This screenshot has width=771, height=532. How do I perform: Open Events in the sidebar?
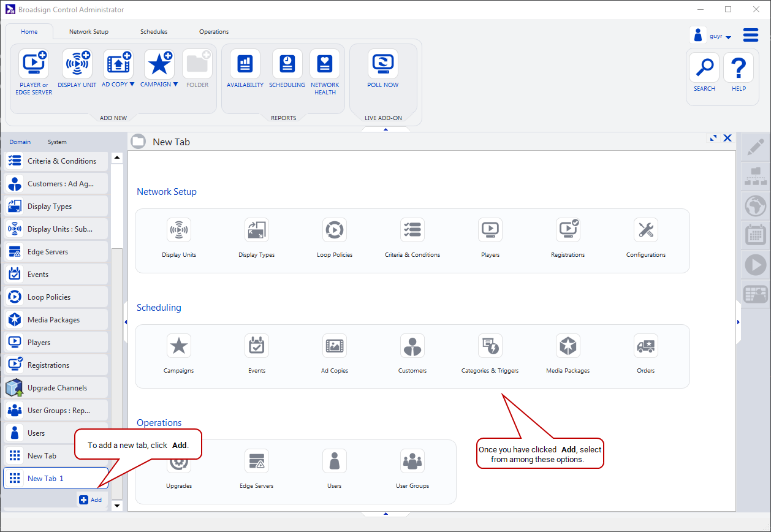56,275
